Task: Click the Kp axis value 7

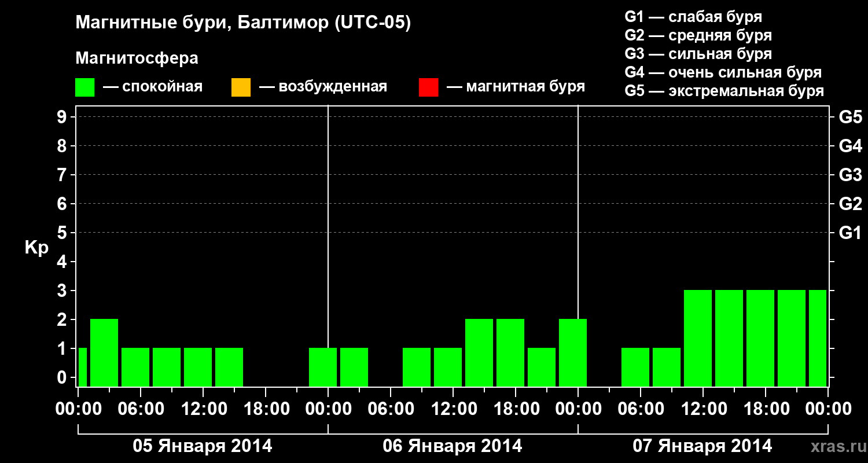Action: [x=63, y=175]
